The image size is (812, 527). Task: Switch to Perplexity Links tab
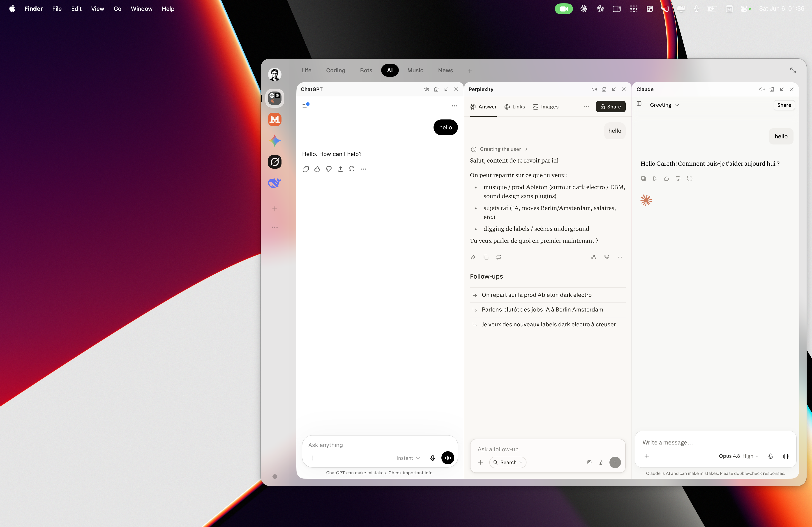pos(515,107)
